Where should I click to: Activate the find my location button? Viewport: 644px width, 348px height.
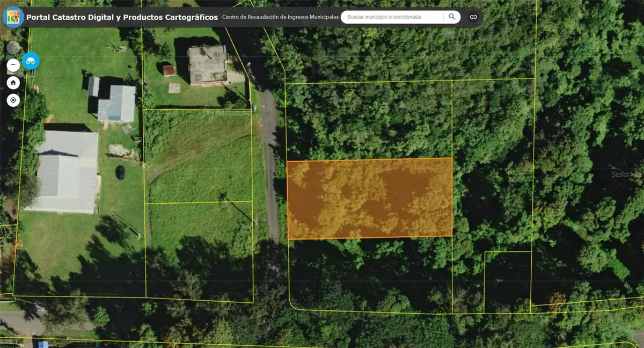tap(13, 100)
